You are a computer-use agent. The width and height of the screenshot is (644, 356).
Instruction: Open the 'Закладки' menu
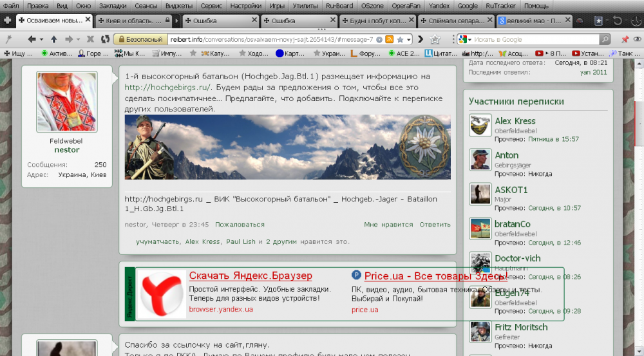(x=113, y=6)
